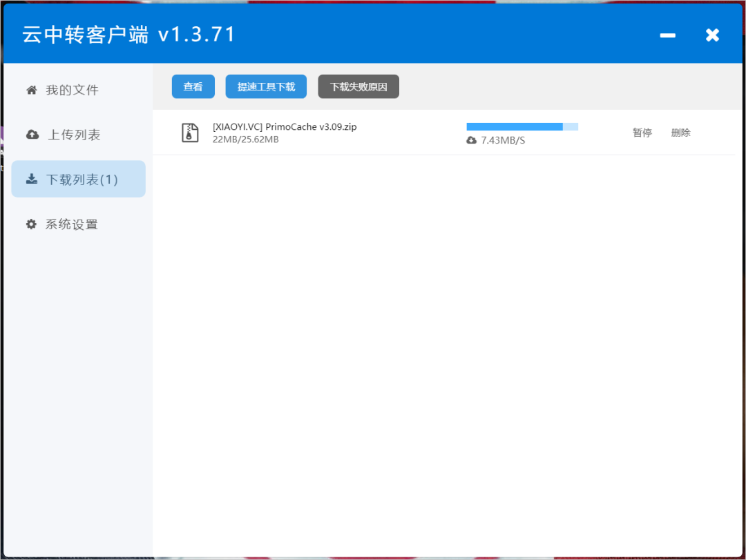Click the download tray icon beside 下载列表
Viewport: 746px width, 560px height.
(x=31, y=179)
